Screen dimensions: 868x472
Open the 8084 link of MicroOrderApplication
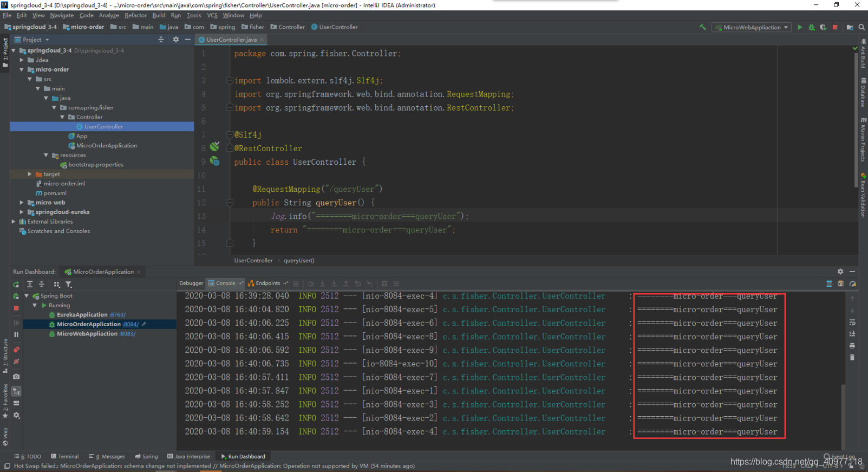coord(130,325)
